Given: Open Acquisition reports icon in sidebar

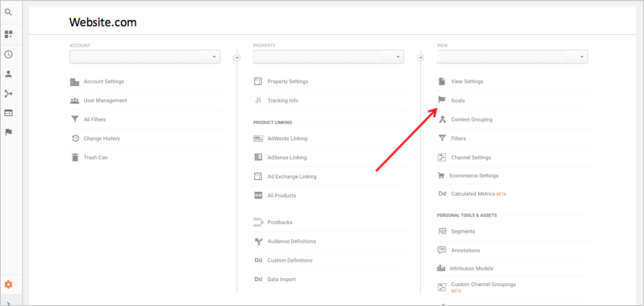Looking at the screenshot, I should tap(9, 93).
